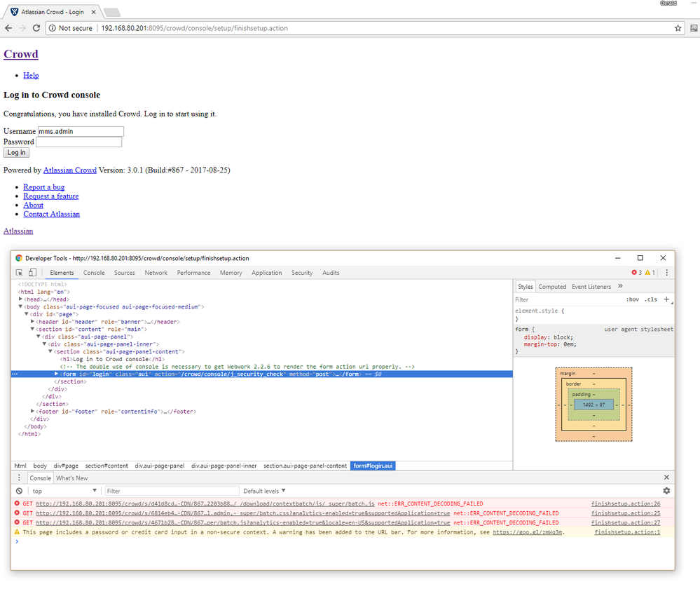Image resolution: width=700 pixels, height=589 pixels.
Task: Expand the form id=login node
Action: (56, 374)
